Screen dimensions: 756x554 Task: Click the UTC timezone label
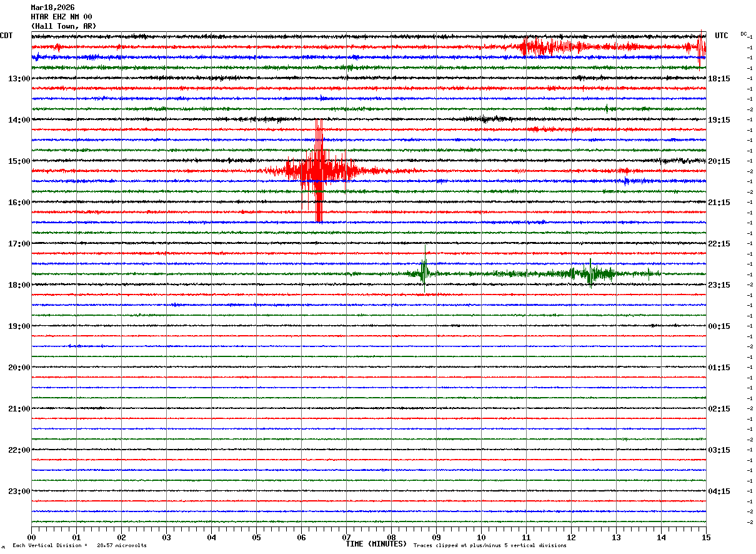(722, 36)
